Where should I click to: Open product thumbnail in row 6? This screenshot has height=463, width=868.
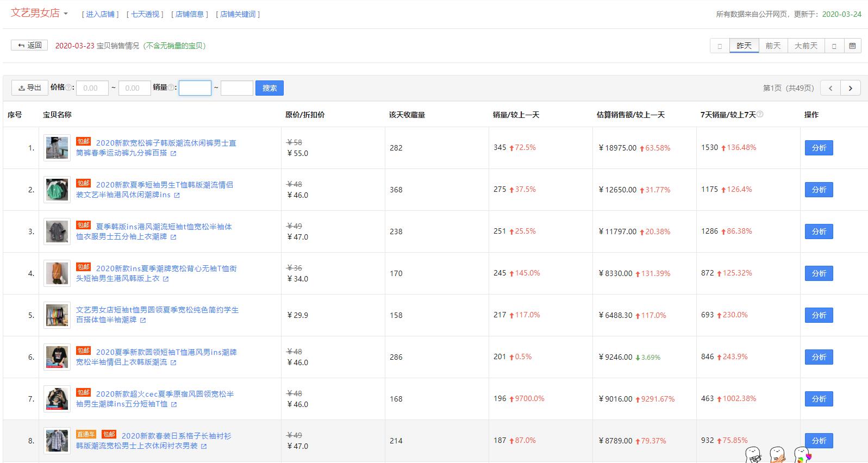[x=57, y=357]
